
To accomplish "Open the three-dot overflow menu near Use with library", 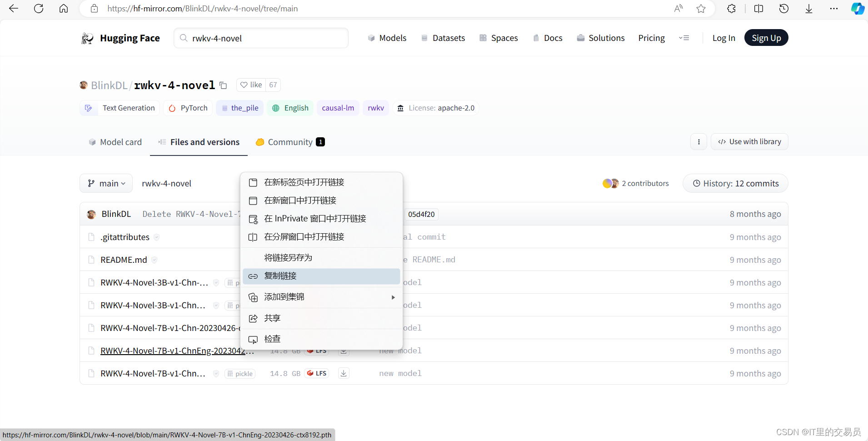I will [698, 141].
